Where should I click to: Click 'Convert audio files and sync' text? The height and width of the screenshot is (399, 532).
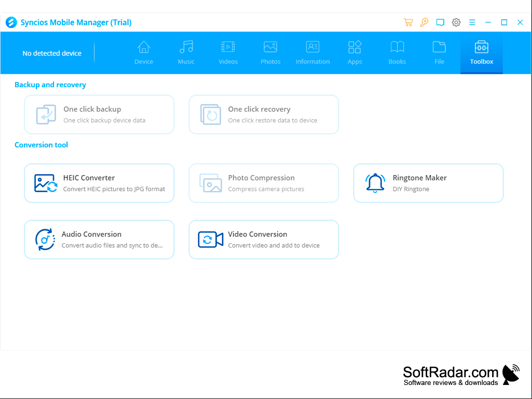[112, 245]
